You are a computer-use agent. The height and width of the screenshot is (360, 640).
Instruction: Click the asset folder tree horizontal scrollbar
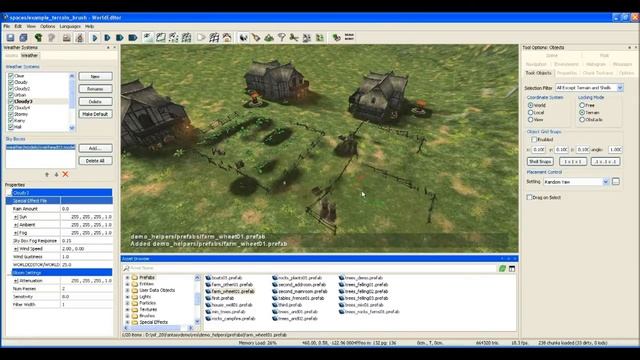159,328
